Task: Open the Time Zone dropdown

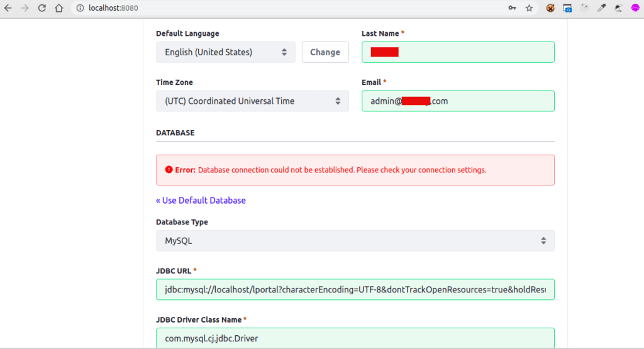Action: 252,101
